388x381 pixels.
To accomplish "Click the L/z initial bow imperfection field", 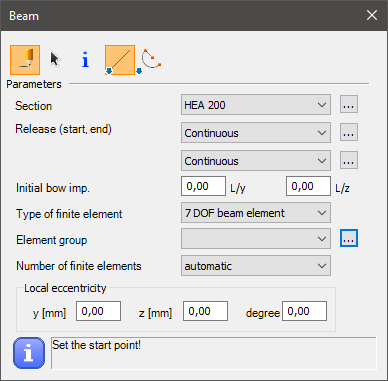I will (x=308, y=186).
